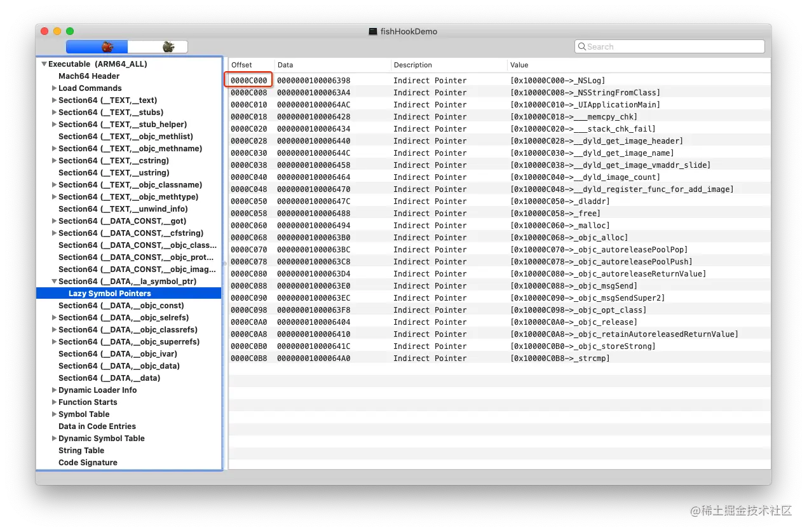Expand the Function Starts node
This screenshot has width=807, height=532.
(54, 402)
